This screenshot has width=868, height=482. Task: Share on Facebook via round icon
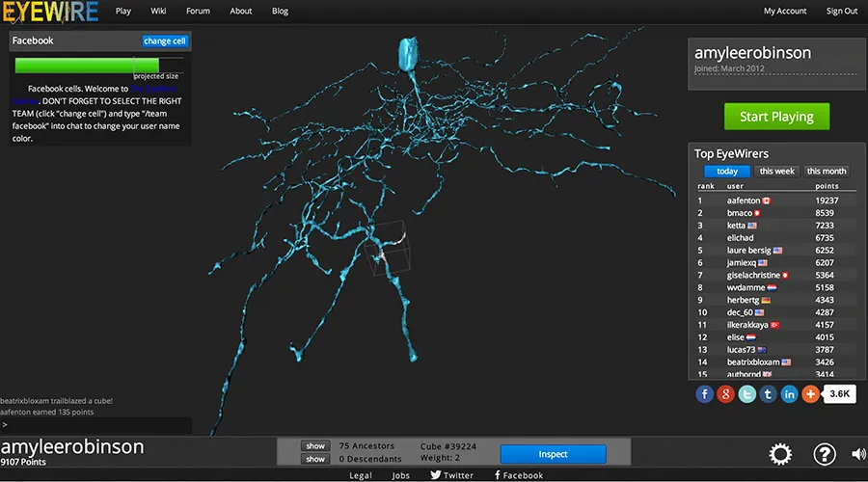[705, 393]
